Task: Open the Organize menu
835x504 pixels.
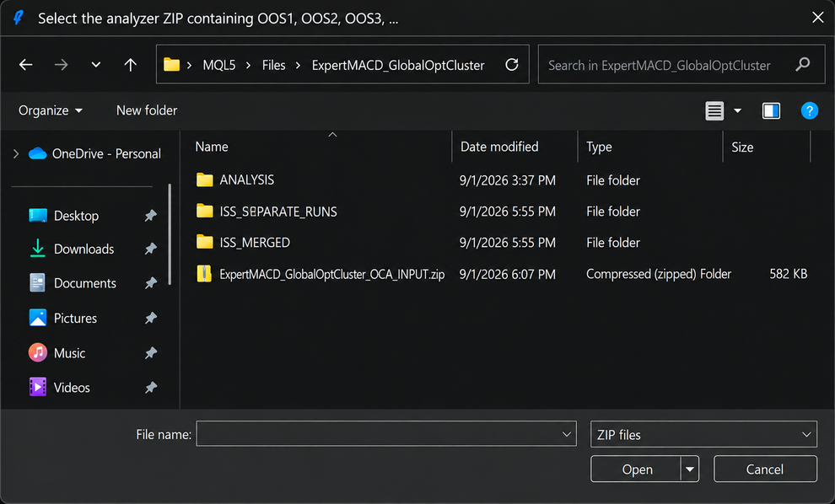Action: 51,110
